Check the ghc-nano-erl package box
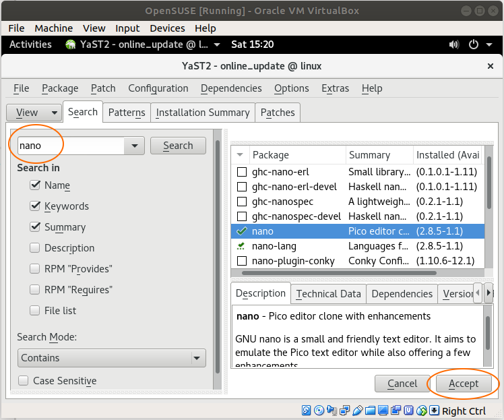The height and width of the screenshot is (420, 504). point(242,172)
